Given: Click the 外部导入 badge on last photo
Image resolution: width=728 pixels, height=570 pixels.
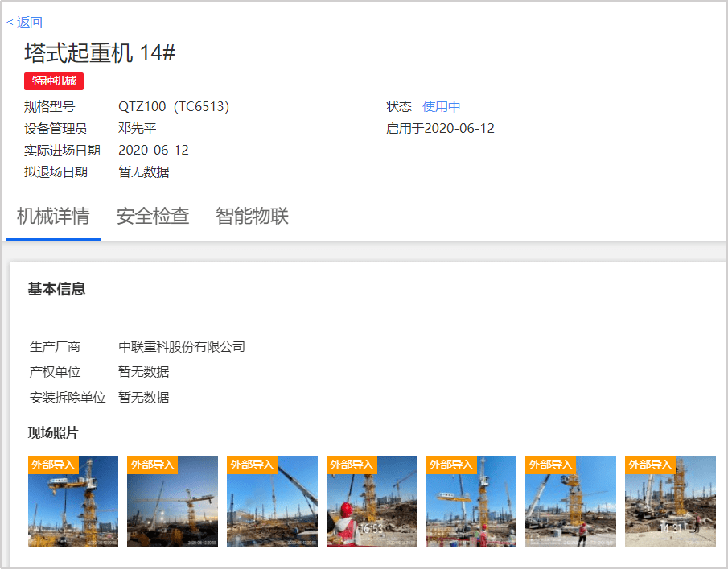Looking at the screenshot, I should [650, 465].
